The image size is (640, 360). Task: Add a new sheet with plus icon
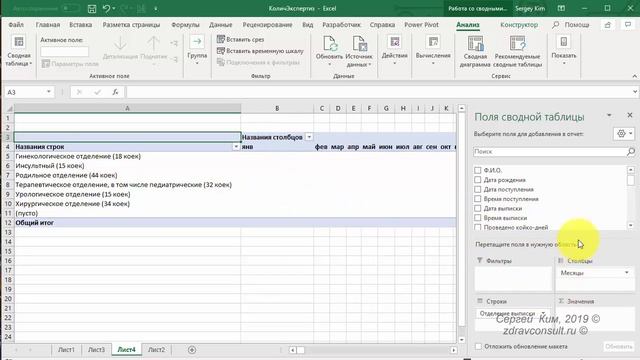[192, 350]
